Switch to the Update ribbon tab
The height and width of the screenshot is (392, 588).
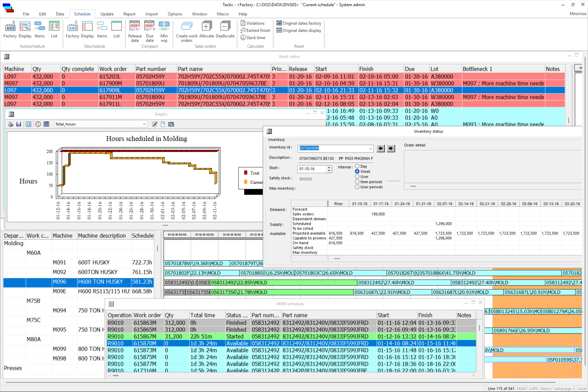107,14
